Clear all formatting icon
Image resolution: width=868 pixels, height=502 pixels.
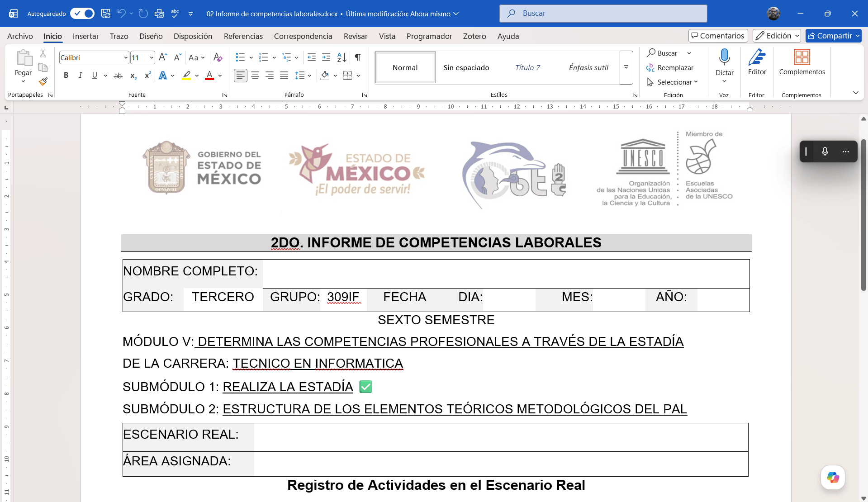coord(218,57)
